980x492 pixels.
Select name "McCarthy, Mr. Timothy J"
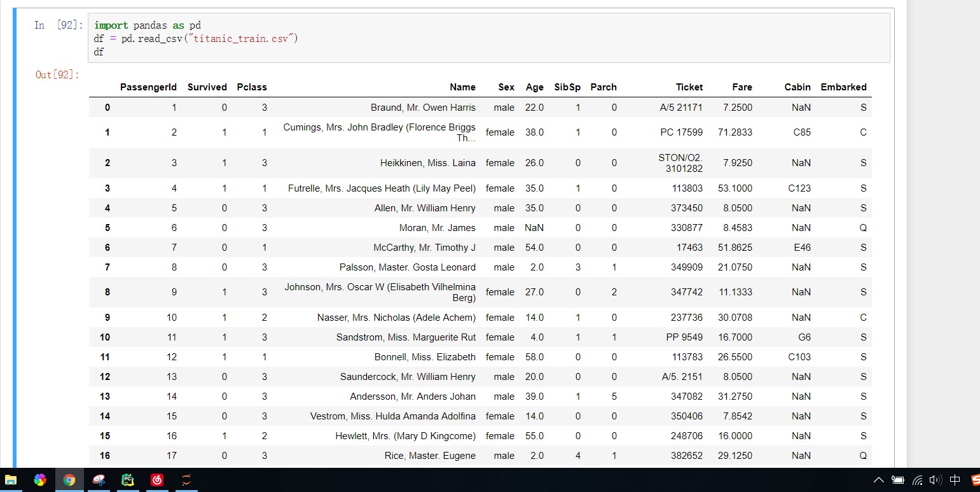(424, 248)
